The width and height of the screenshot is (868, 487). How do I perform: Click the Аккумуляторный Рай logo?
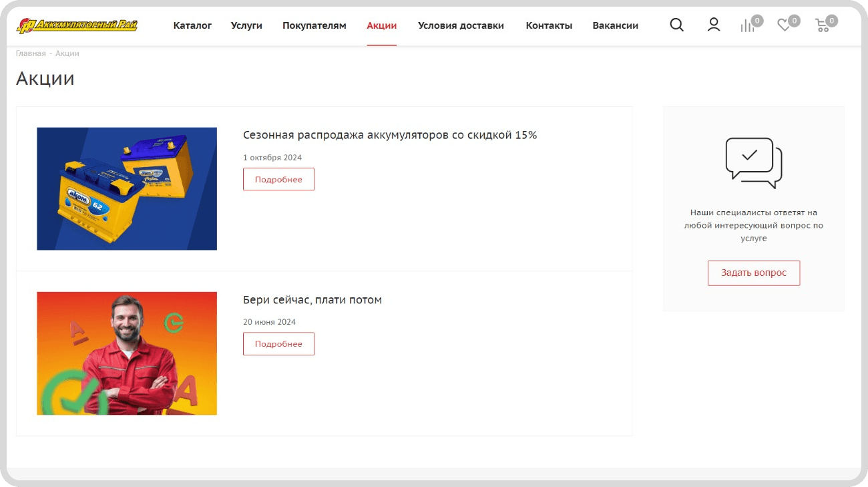tap(77, 25)
